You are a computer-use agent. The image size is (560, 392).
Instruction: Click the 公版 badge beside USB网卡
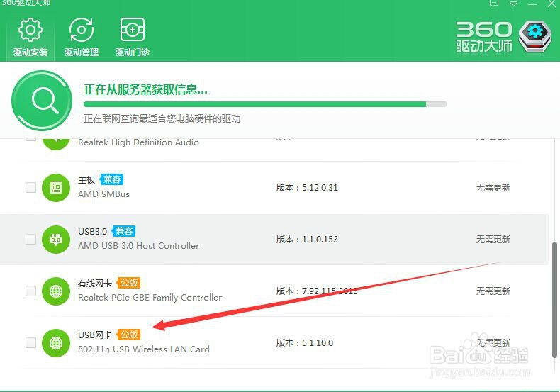pos(128,335)
